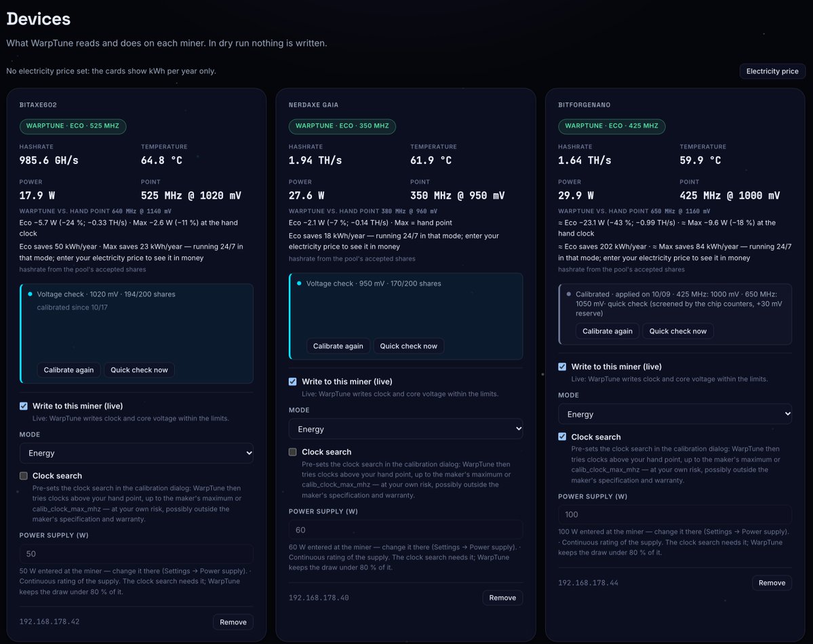Screen dimensions: 813x644
Task: Toggle live write checkbox for BITAXE602
Action: (x=23, y=406)
